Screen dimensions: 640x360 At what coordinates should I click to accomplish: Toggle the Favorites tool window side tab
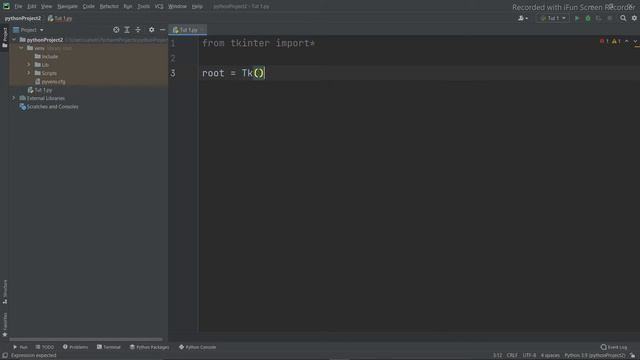point(5,324)
